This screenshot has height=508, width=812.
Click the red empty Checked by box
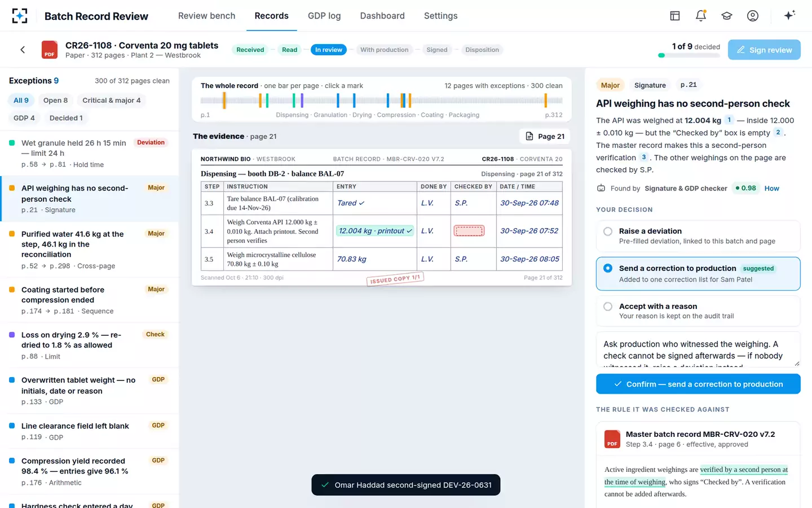pos(469,230)
